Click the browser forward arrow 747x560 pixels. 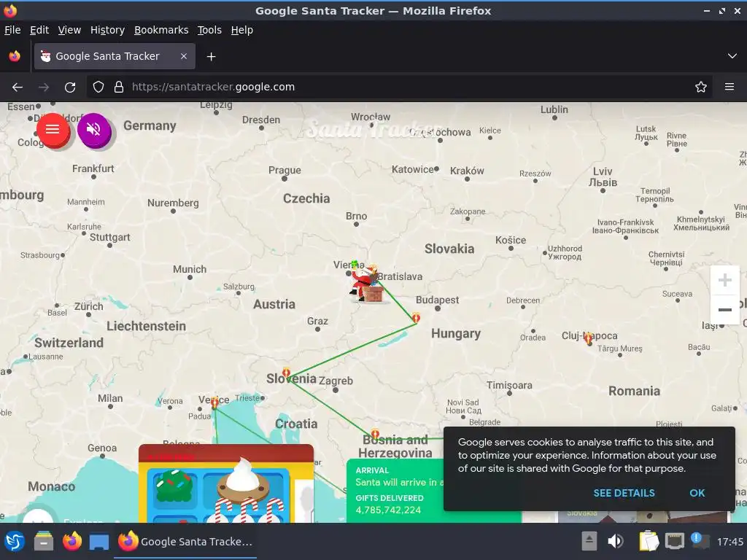click(x=44, y=87)
